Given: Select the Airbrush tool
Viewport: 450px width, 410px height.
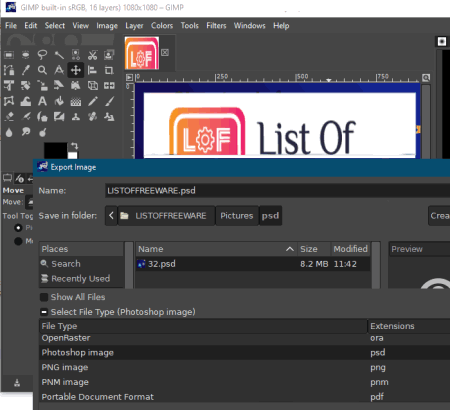Looking at the screenshot, I should (x=25, y=117).
